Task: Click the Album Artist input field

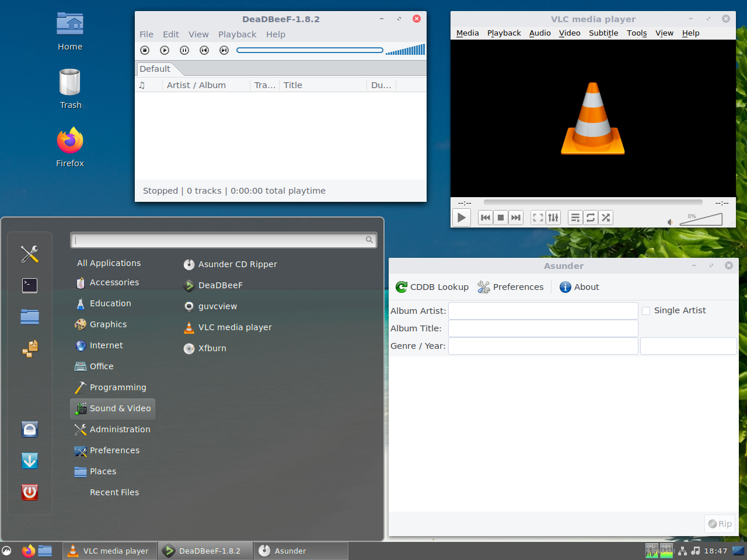Action: click(x=543, y=311)
